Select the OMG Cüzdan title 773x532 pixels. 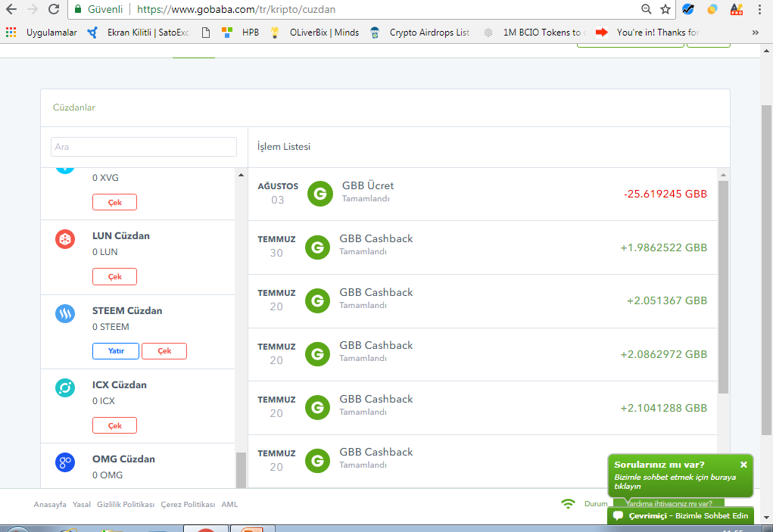point(123,459)
